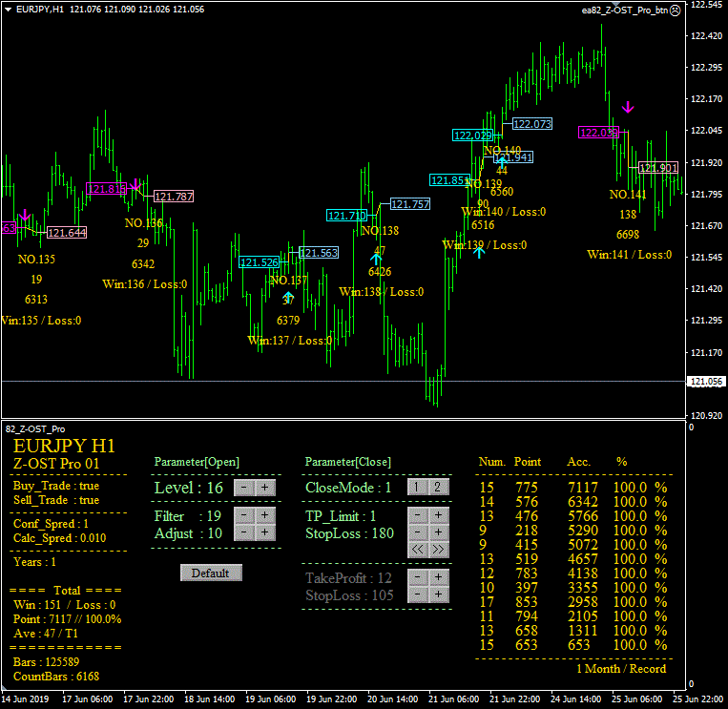Click the CountBars : 6168 text
The image size is (728, 709).
[x=56, y=677]
